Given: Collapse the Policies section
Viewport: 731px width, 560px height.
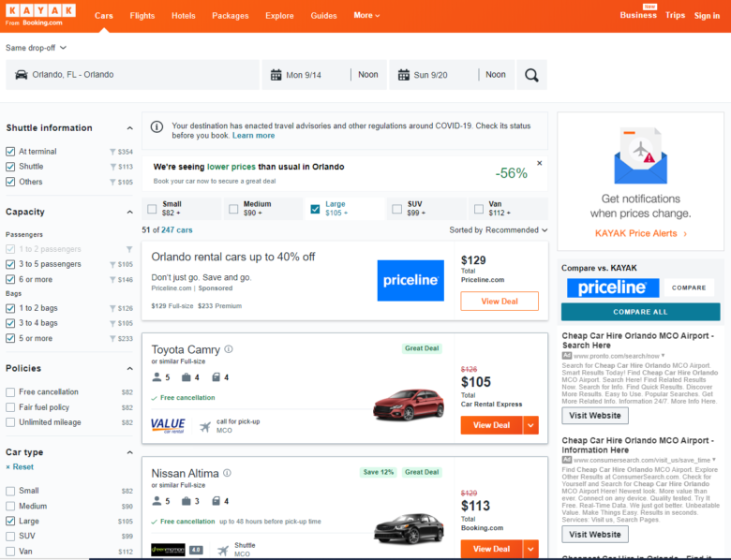Looking at the screenshot, I should click(129, 369).
